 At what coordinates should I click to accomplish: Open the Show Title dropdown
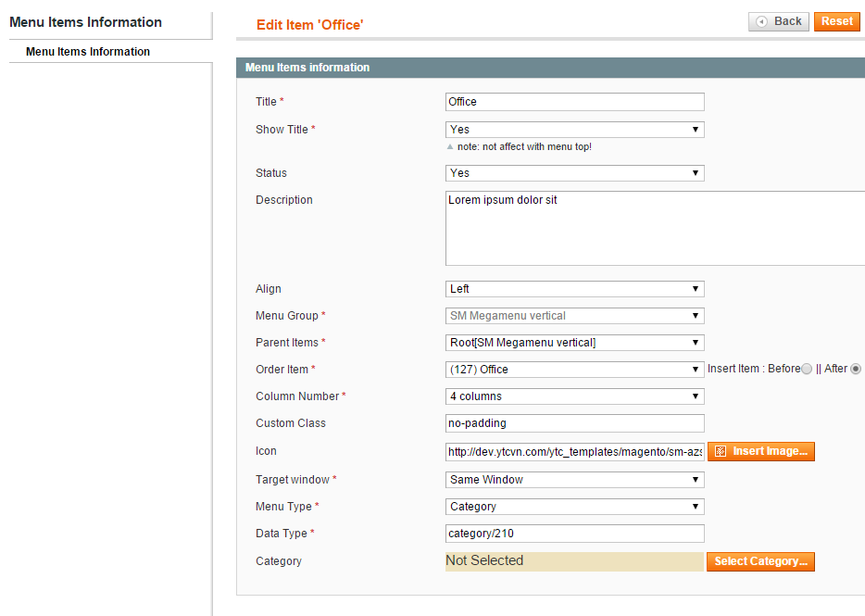[x=575, y=130]
